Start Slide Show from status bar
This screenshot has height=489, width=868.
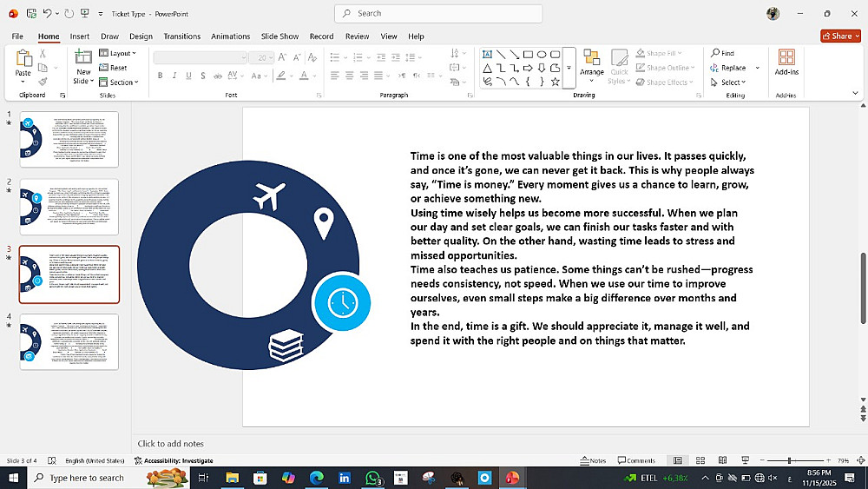745,460
